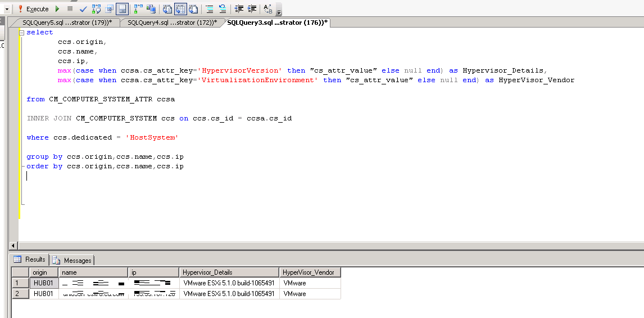644x318 pixels.
Task: Click 'VirtualizationEnvironment' string in the query
Action: coord(257,80)
